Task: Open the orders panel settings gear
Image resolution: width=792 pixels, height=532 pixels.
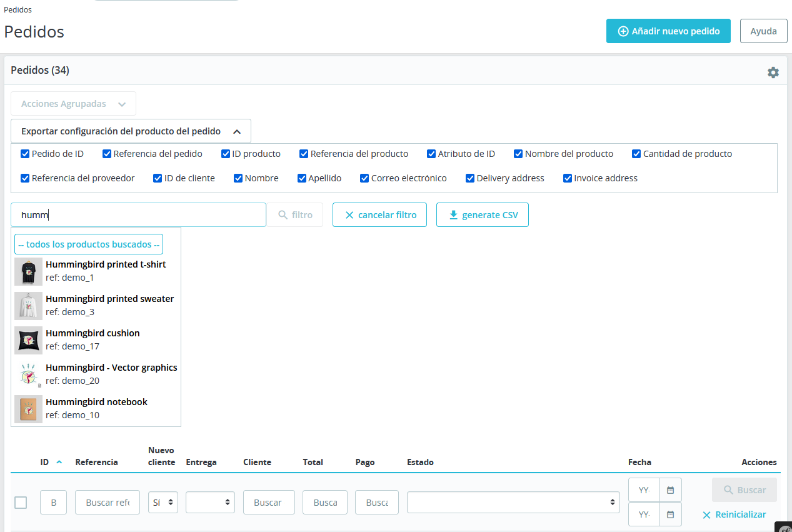Action: point(773,73)
